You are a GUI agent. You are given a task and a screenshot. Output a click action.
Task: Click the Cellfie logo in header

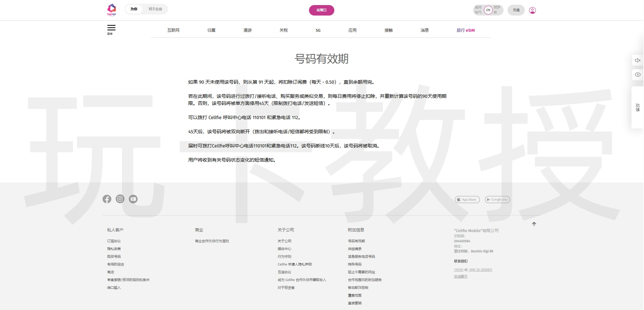pyautogui.click(x=112, y=9)
